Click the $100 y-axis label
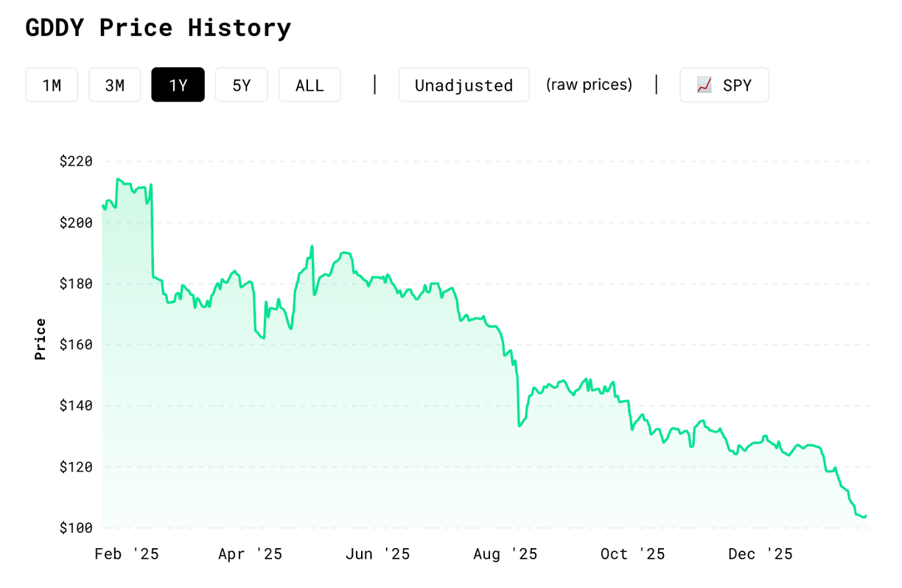Viewport: 902px width, 588px height. coord(76,528)
